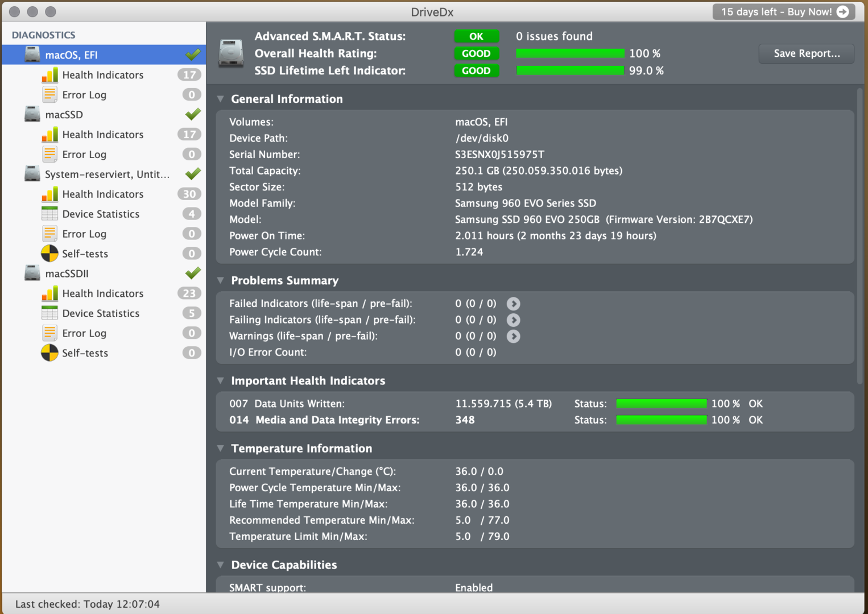Click the macSSD drive icon
868x614 pixels.
pos(32,114)
